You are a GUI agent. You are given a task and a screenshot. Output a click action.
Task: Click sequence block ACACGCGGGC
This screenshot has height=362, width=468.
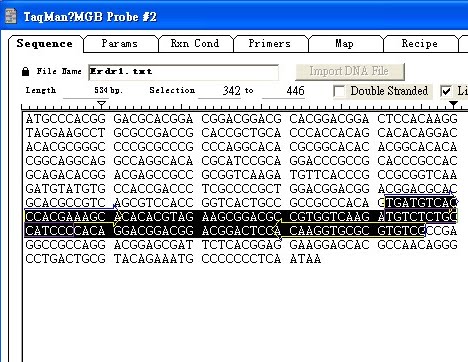pyautogui.click(x=65, y=147)
